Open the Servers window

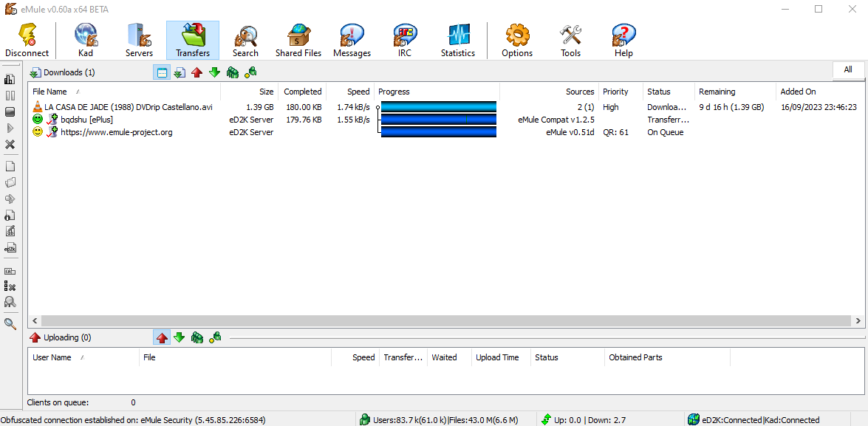pyautogui.click(x=139, y=41)
